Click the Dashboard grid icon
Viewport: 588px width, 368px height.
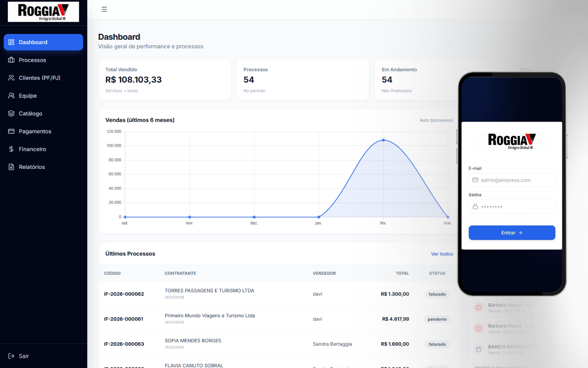coord(11,42)
